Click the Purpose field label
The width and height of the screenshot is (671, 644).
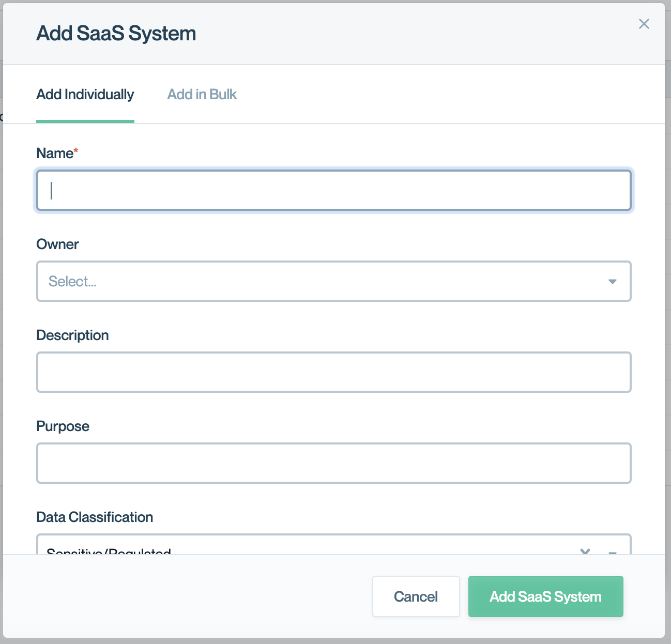[63, 426]
